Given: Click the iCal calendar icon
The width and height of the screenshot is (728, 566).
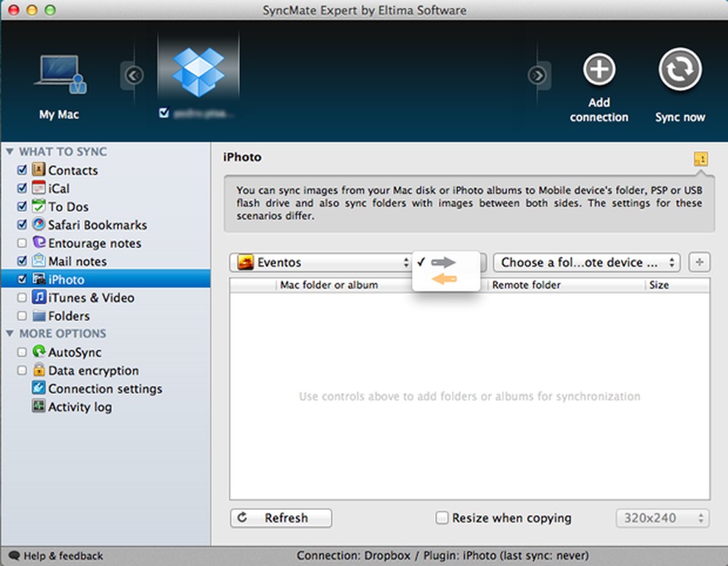Looking at the screenshot, I should [x=38, y=188].
